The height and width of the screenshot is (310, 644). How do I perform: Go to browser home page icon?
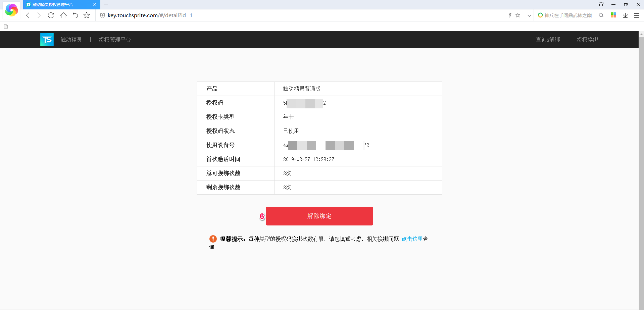pos(63,15)
